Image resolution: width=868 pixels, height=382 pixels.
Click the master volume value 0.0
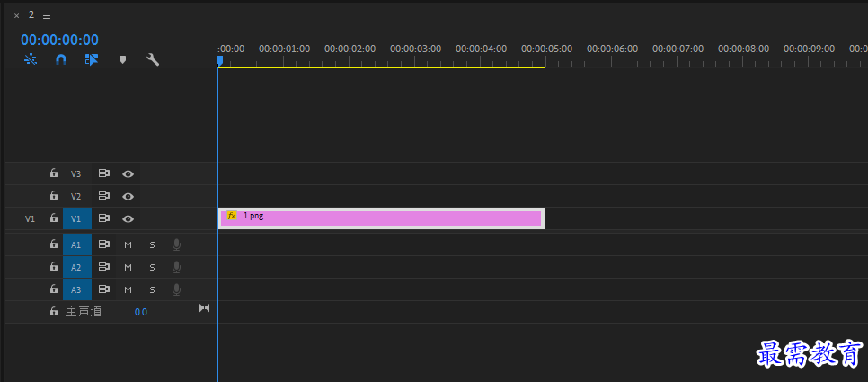pyautogui.click(x=141, y=312)
